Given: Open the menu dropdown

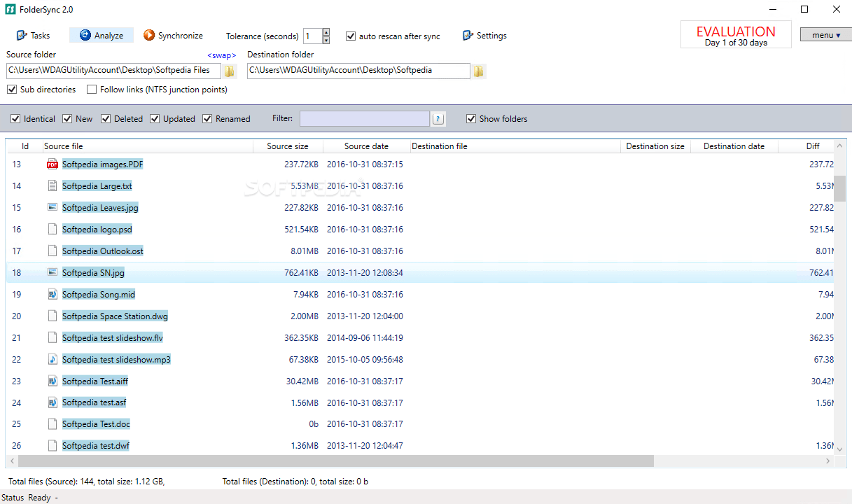Looking at the screenshot, I should click(826, 35).
